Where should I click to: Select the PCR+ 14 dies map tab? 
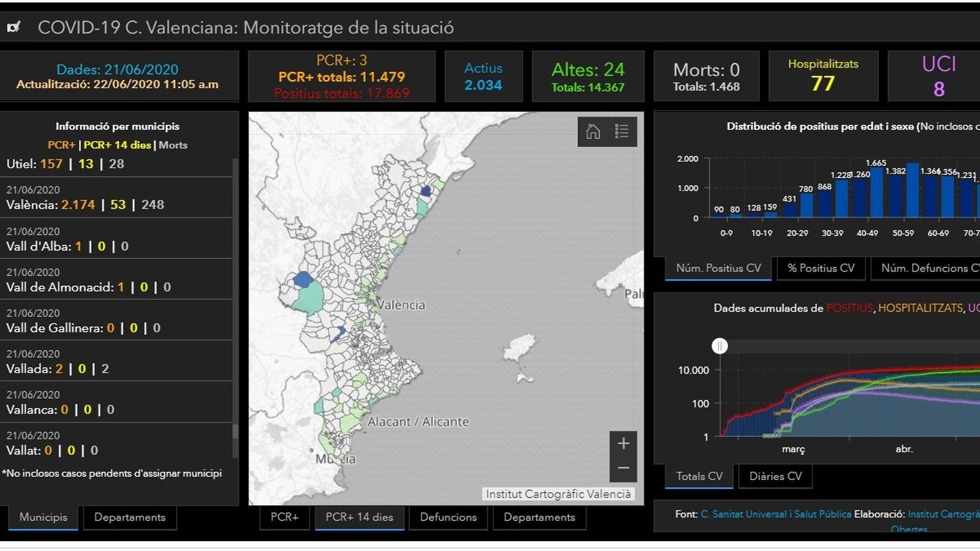coord(360,517)
